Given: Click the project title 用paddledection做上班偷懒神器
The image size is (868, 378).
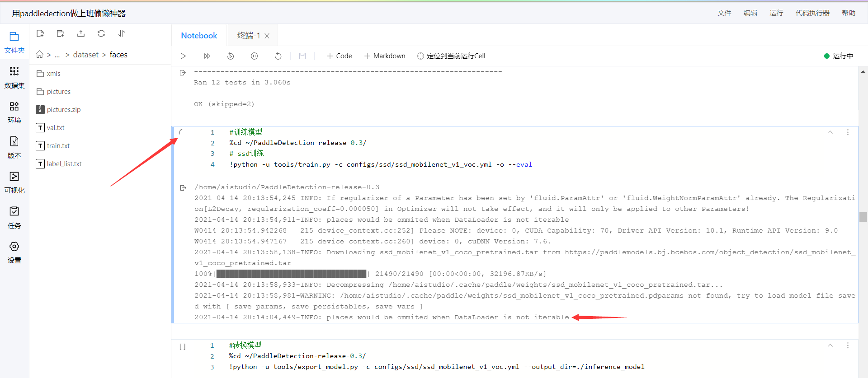Looking at the screenshot, I should 69,14.
